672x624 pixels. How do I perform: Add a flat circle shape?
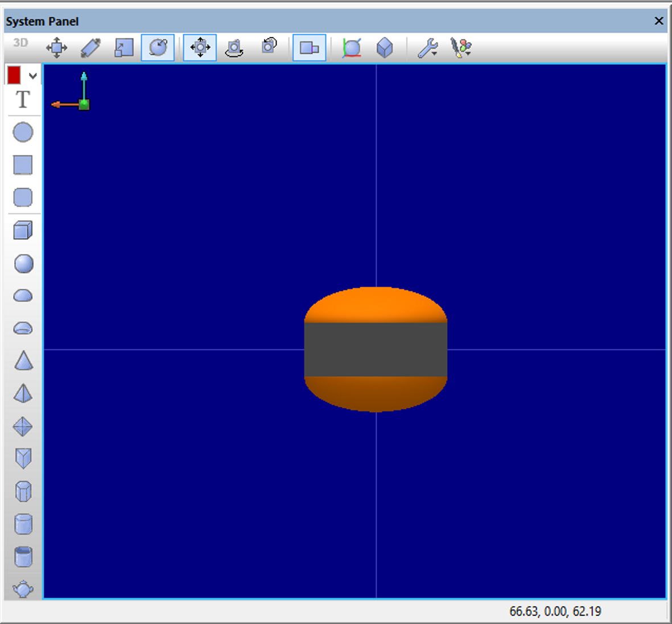click(x=23, y=132)
